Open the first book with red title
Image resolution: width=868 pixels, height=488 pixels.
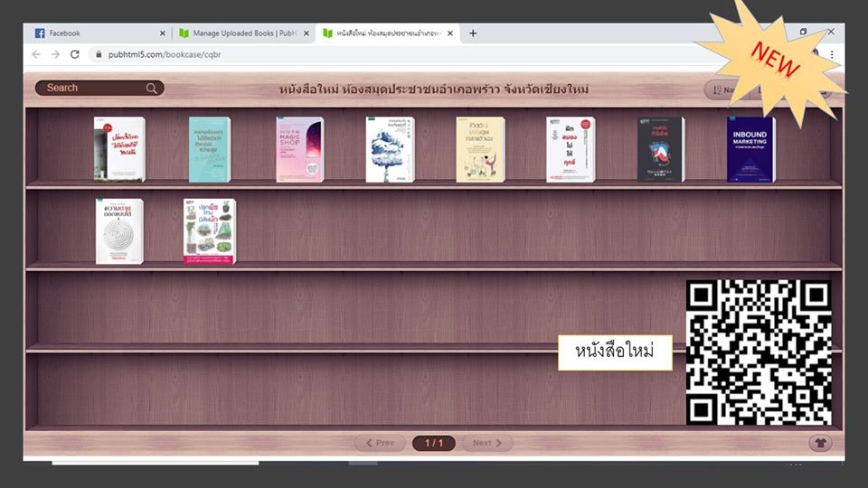pyautogui.click(x=119, y=149)
